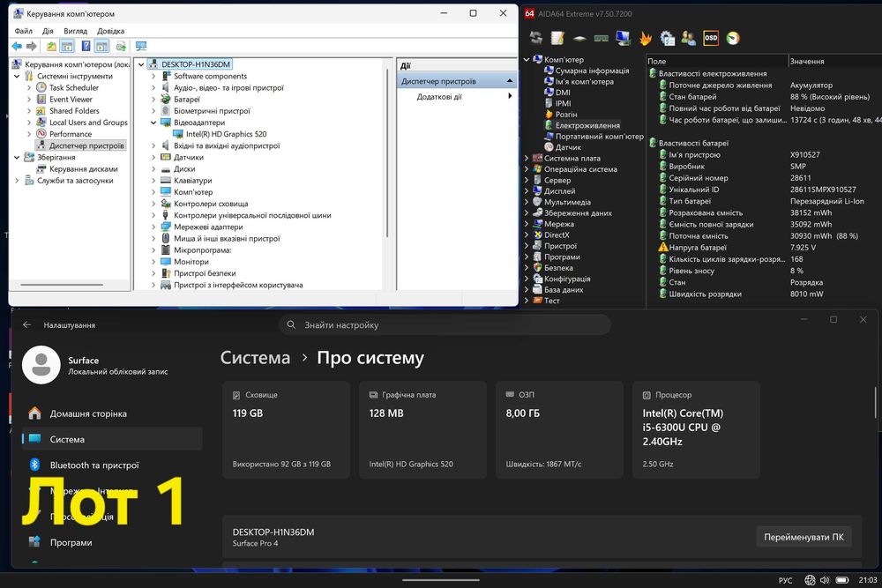Click the 21:03 clock in taskbar
The height and width of the screenshot is (588, 882).
pos(867,579)
